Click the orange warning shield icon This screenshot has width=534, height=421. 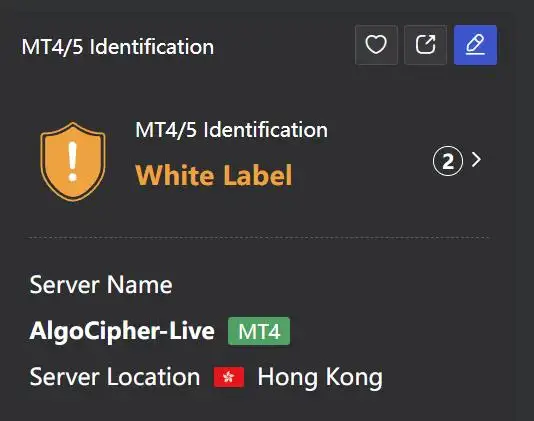click(x=73, y=161)
